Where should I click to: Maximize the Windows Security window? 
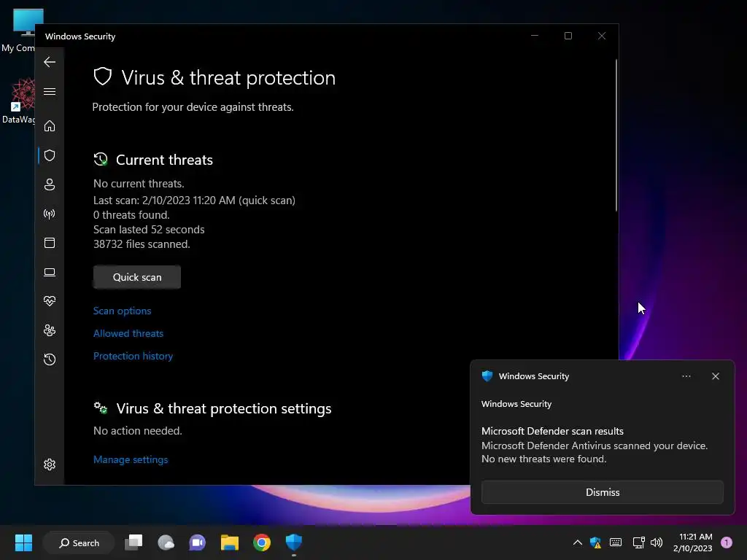point(568,36)
